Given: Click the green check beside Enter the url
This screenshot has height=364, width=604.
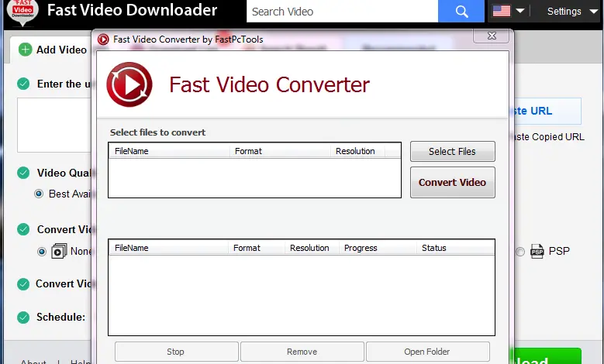Looking at the screenshot, I should coord(23,84).
